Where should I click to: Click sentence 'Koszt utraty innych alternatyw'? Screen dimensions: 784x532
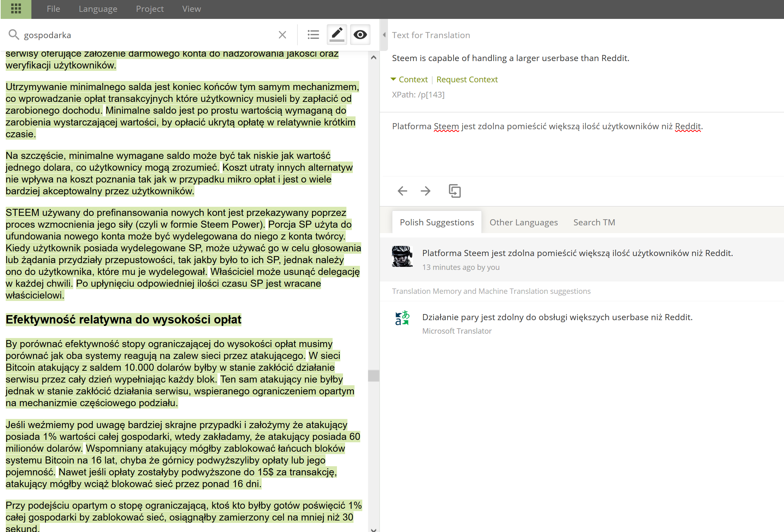[179, 179]
